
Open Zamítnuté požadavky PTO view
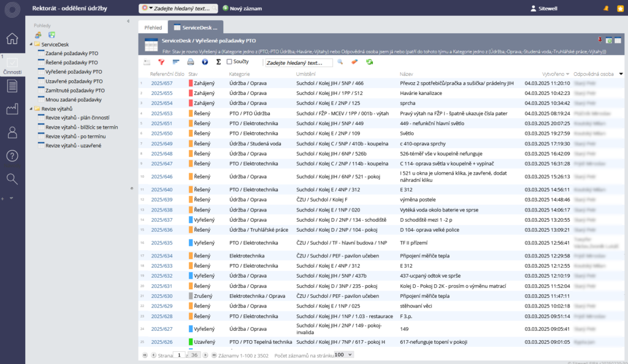coord(75,91)
